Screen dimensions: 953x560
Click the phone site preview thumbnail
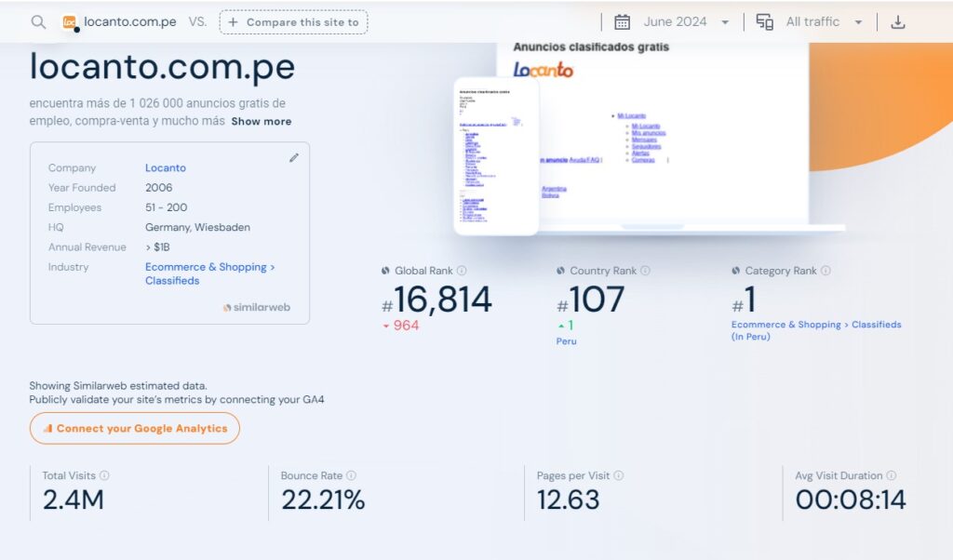[496, 156]
